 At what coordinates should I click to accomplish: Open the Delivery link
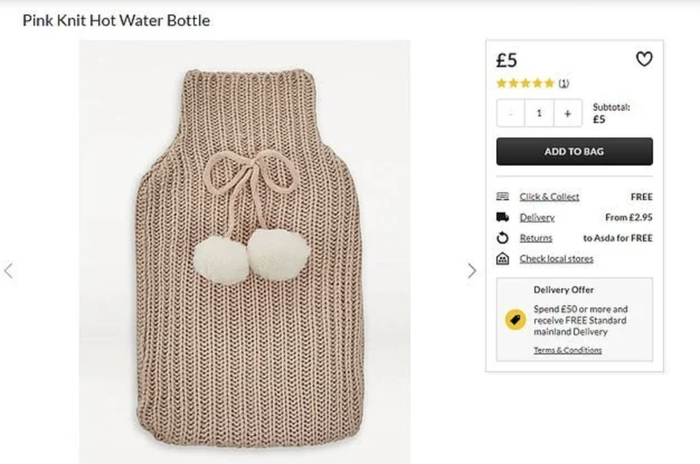(537, 217)
